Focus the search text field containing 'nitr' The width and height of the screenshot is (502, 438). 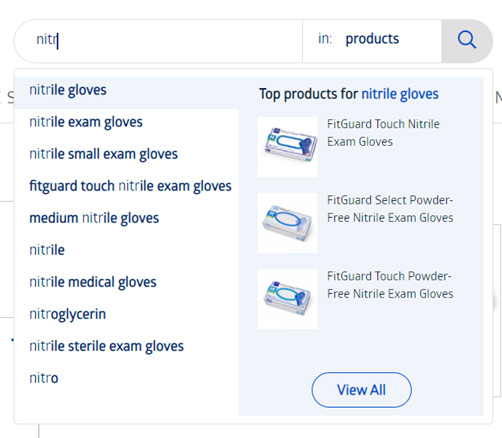click(x=158, y=40)
